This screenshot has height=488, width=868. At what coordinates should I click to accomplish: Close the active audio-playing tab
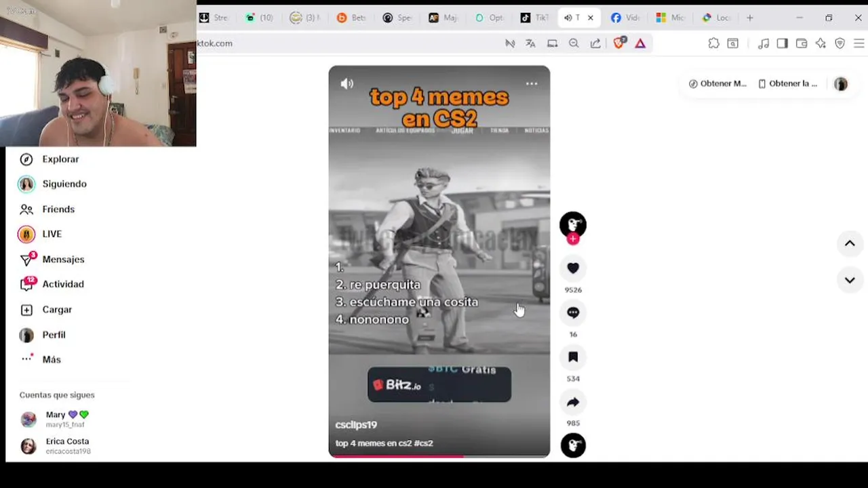pos(590,18)
